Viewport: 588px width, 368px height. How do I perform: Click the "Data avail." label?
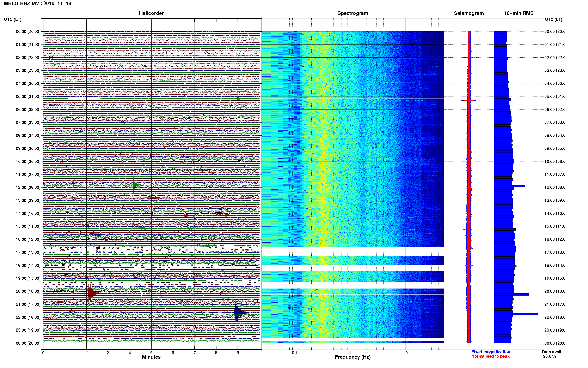tap(552, 352)
